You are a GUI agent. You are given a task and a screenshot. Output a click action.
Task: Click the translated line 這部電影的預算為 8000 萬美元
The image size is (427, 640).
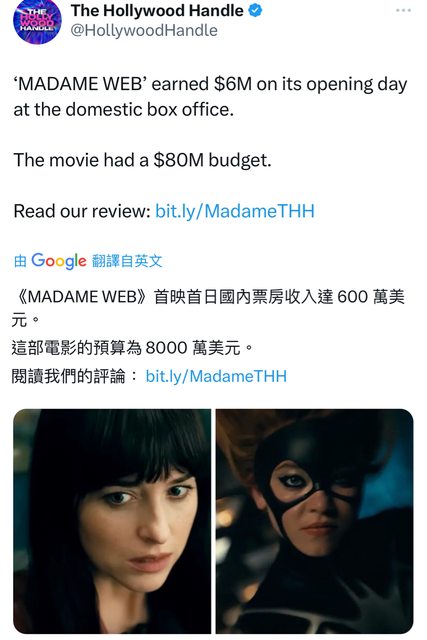(133, 348)
